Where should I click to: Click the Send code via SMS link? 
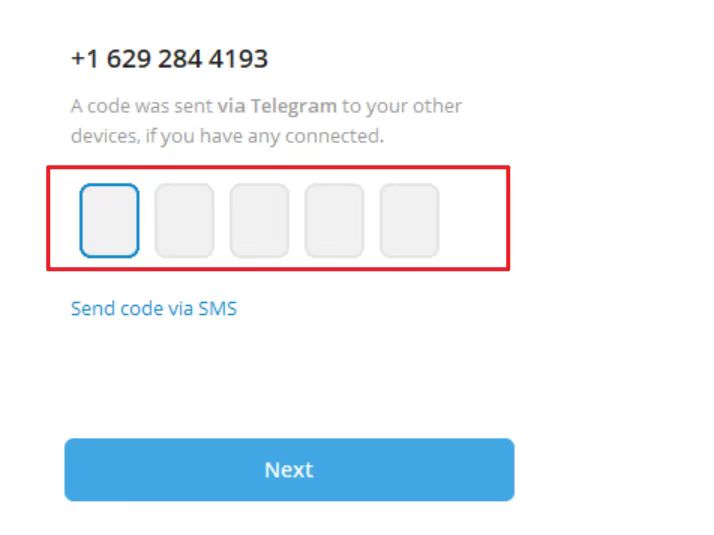pyautogui.click(x=154, y=308)
